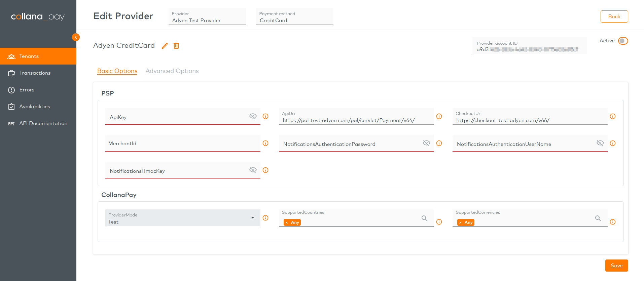Toggle the Active switch on

click(x=623, y=41)
